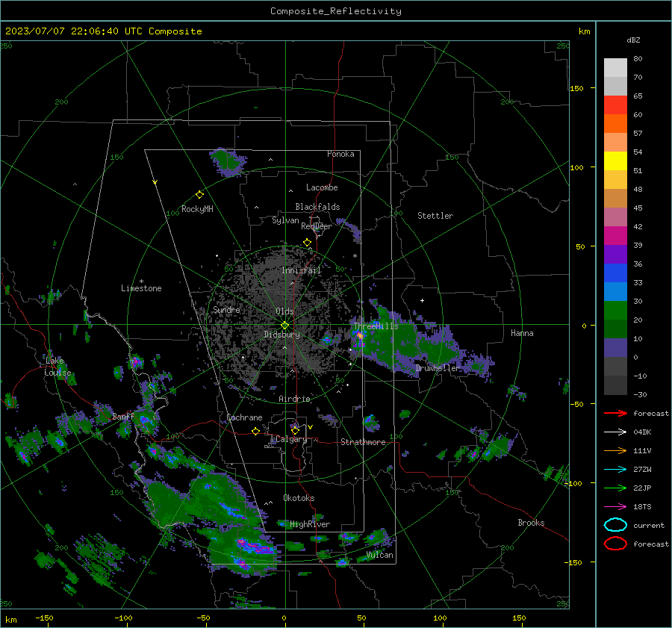Click the Lacombe city label
The width and height of the screenshot is (672, 628).
[x=322, y=187]
